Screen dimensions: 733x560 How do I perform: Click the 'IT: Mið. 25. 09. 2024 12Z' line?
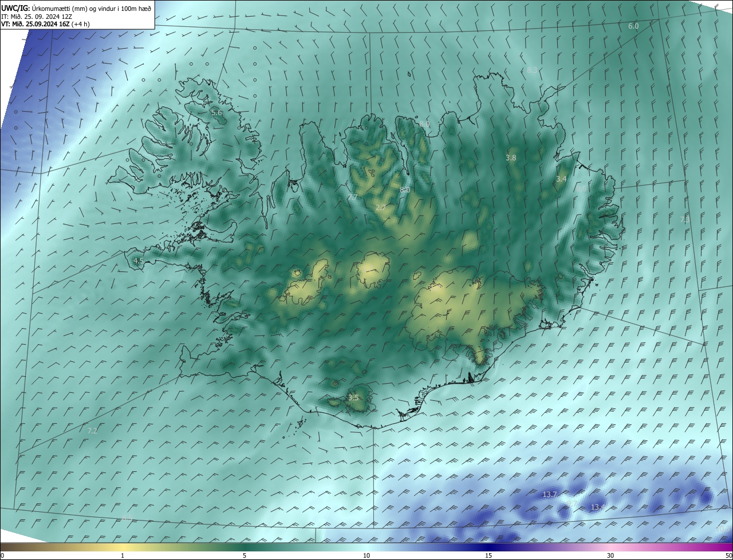click(36, 16)
